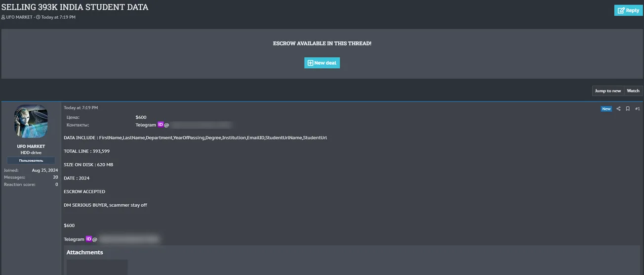Click the Пользователь user badge
This screenshot has height=275, width=644.
31,161
